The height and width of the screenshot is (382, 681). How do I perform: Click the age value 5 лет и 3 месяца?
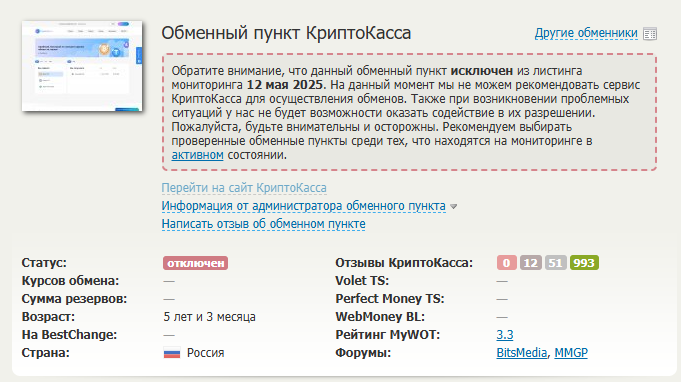(209, 317)
